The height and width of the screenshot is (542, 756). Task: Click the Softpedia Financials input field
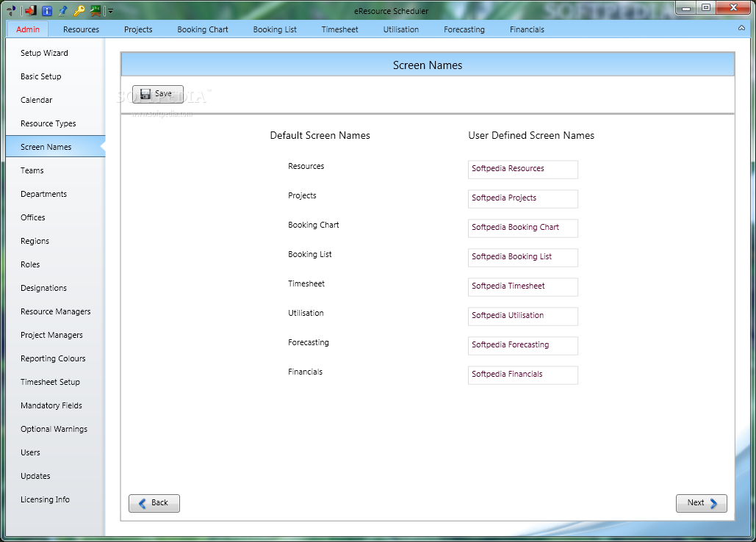coord(522,375)
